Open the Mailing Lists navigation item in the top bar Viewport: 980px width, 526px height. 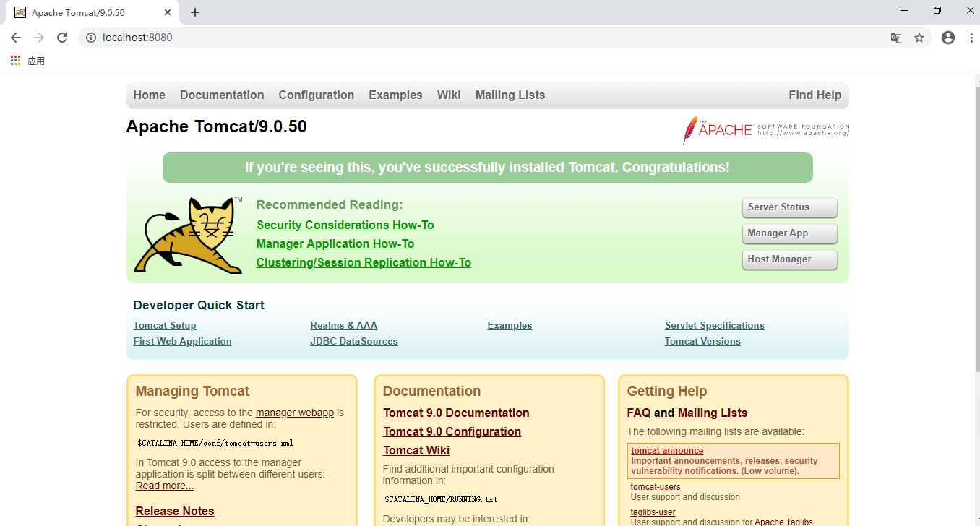(510, 95)
